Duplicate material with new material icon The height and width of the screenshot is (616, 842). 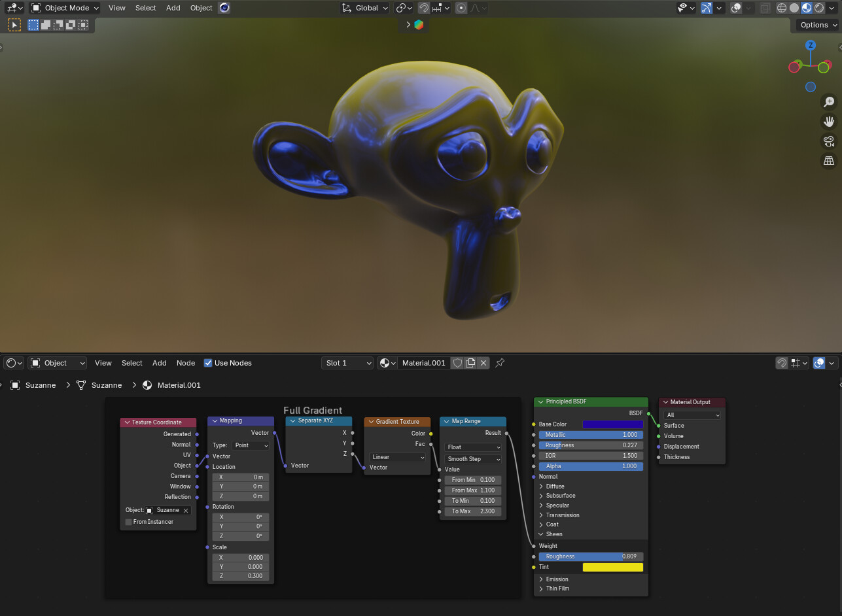[x=470, y=363]
